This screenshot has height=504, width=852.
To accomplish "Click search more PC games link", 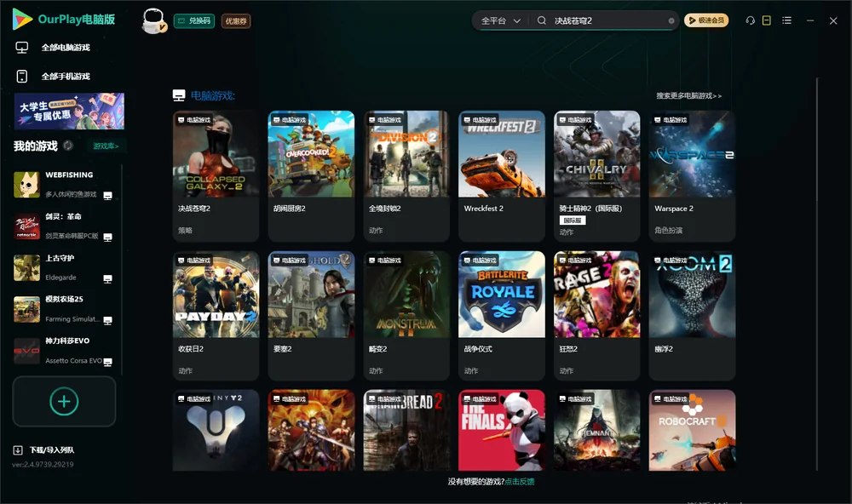I will click(688, 95).
